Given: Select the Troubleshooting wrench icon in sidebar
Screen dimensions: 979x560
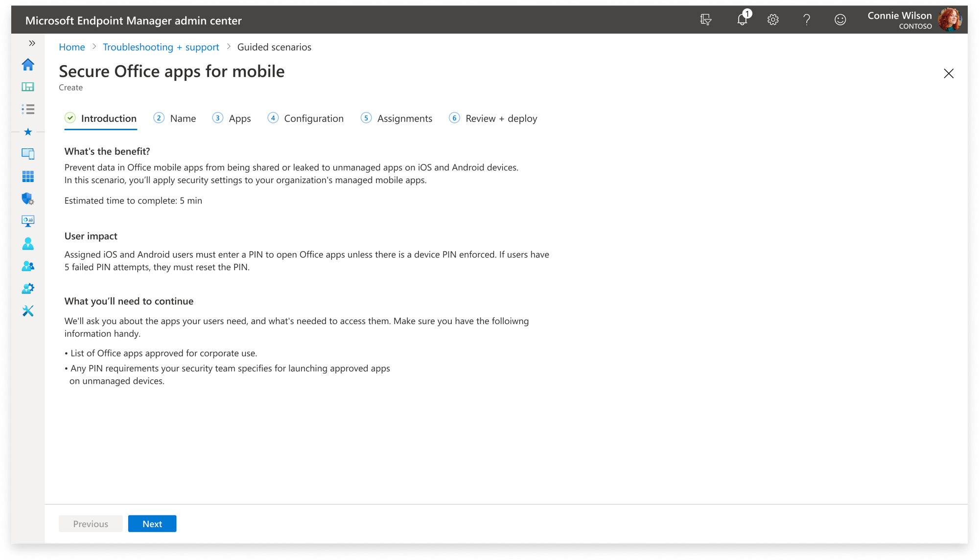Looking at the screenshot, I should [28, 311].
